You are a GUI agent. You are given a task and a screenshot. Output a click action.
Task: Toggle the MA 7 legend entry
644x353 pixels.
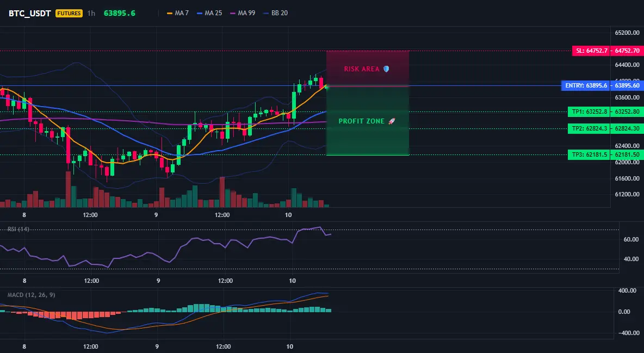point(178,13)
